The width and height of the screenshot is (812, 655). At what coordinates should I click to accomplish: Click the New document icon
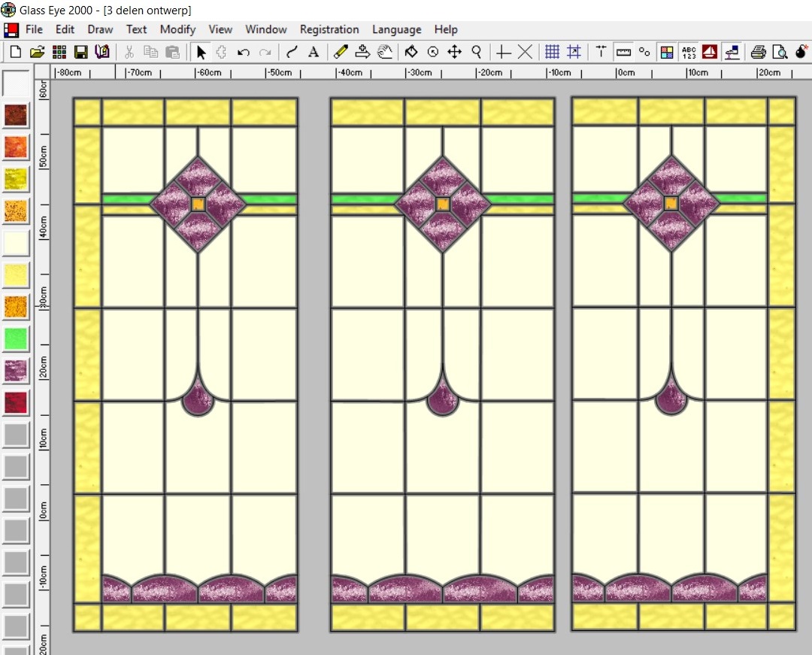pos(15,52)
